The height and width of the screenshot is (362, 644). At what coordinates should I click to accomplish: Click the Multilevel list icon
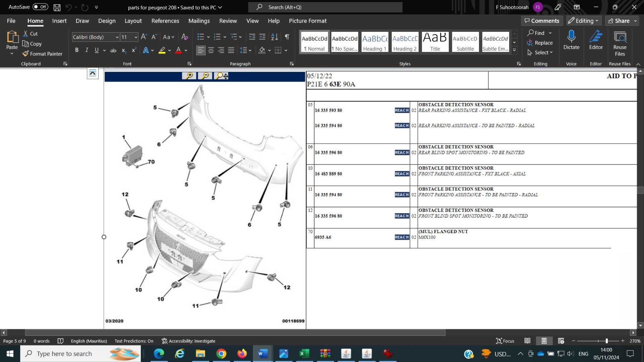[x=234, y=37]
